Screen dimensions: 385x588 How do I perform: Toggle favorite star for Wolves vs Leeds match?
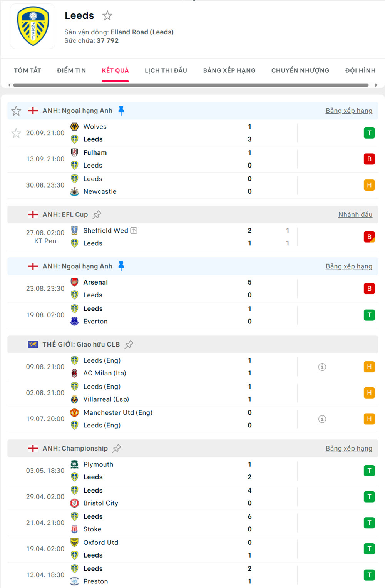coord(16,133)
